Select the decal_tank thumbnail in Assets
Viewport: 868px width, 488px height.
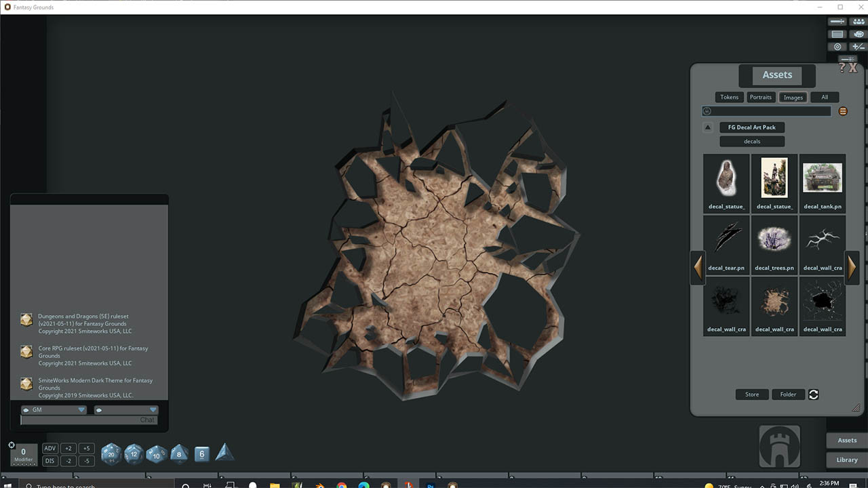point(823,176)
